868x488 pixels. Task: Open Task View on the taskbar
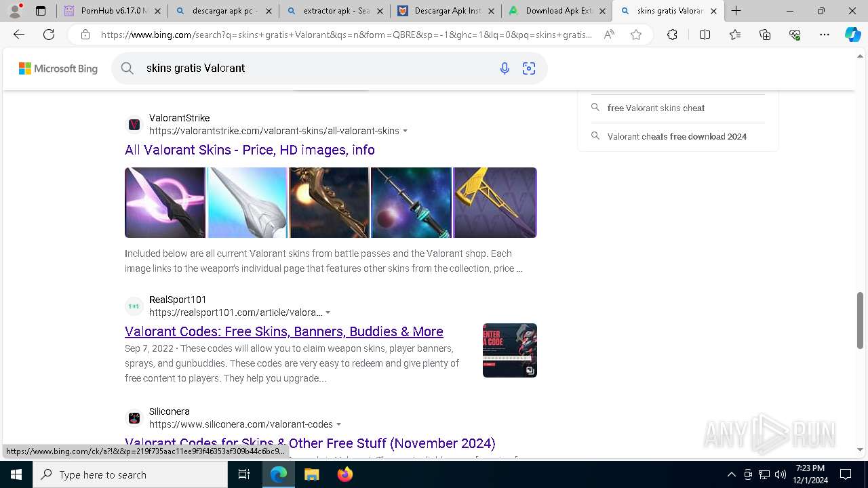pos(244,474)
